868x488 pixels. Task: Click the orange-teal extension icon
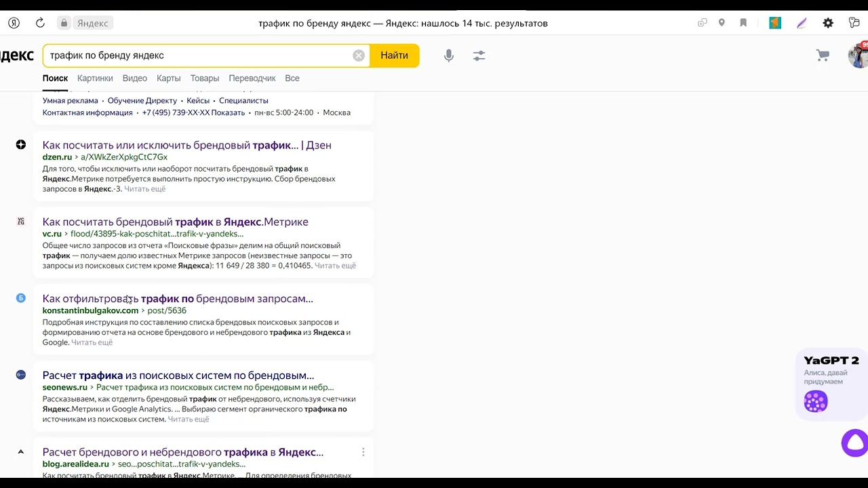(775, 23)
